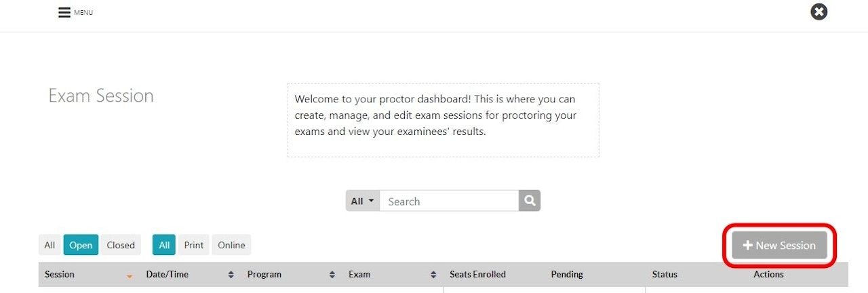Click the MENU label text
868x293 pixels.
coord(83,13)
